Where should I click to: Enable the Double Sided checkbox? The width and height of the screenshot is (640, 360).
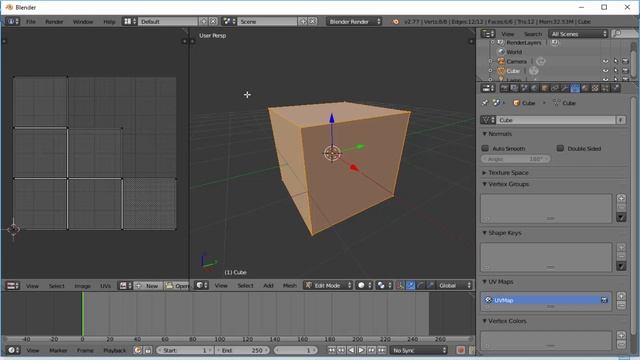[x=560, y=148]
